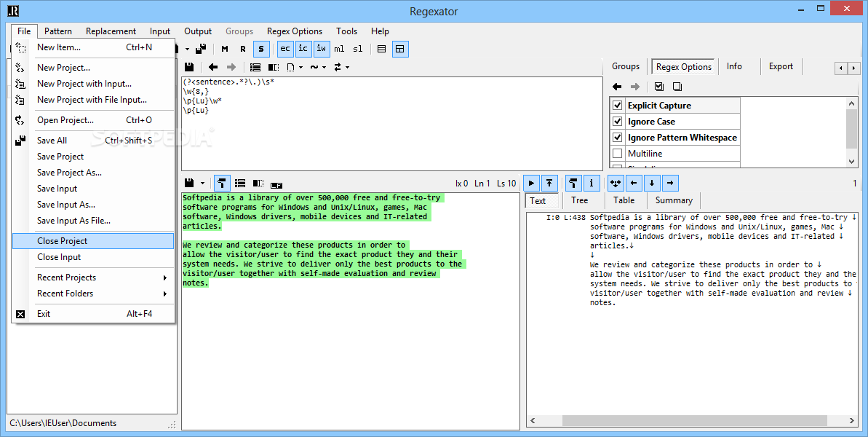Viewport: 868px width, 437px height.
Task: Click the dropdown arrow before the save-all icon
Action: (x=187, y=49)
